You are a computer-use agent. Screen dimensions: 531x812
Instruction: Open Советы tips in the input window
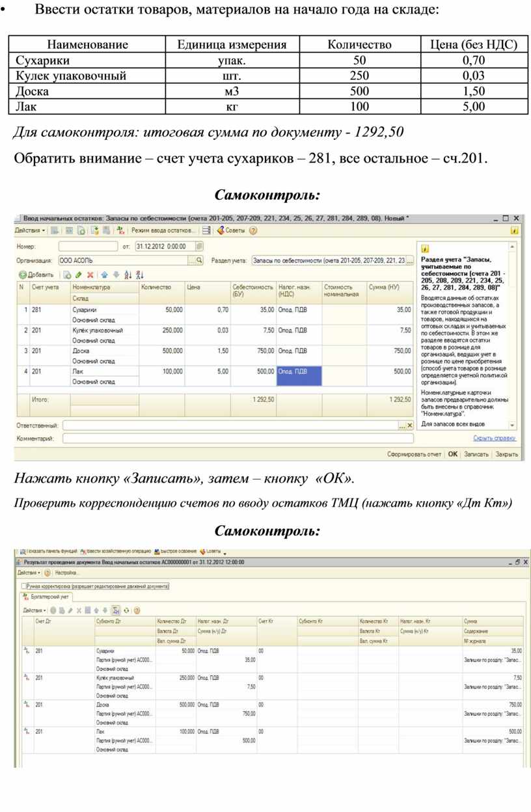click(x=231, y=230)
